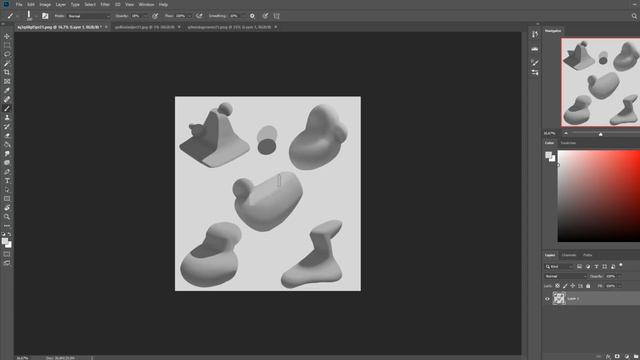
Task: Create new group folder icon
Action: click(x=636, y=356)
